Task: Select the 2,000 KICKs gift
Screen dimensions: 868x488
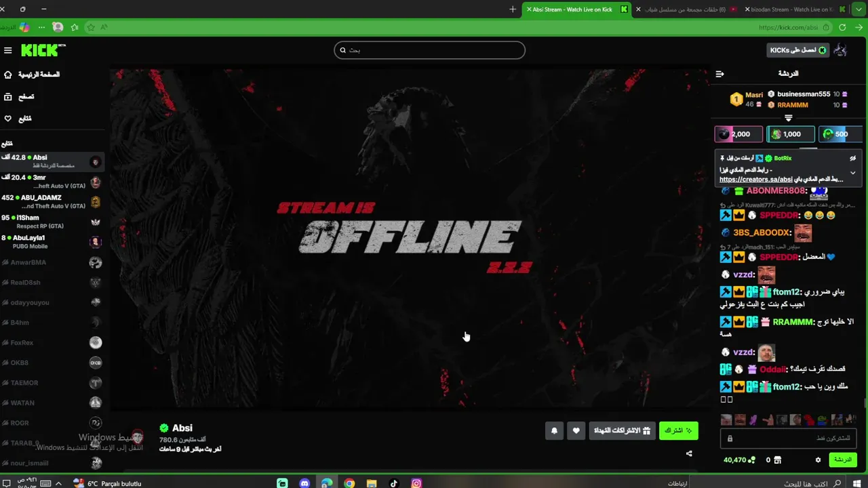Action: coord(738,134)
